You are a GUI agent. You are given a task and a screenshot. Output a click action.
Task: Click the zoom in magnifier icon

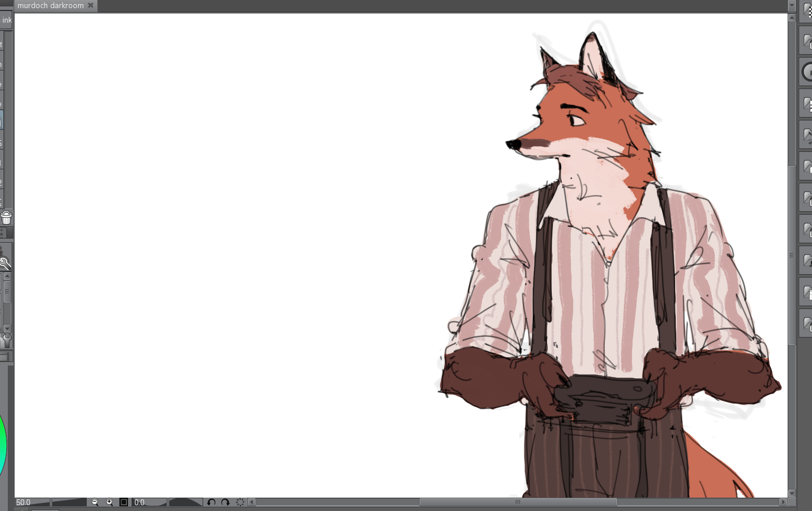[x=109, y=502]
